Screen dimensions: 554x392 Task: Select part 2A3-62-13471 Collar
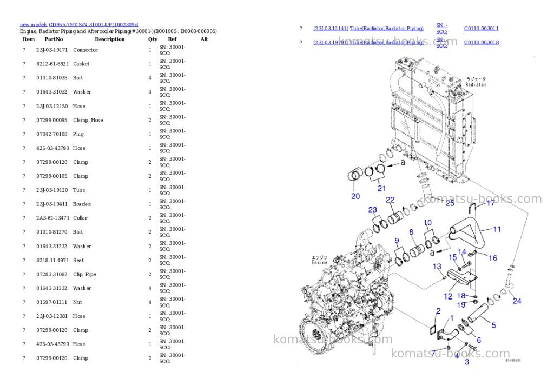tap(52, 218)
